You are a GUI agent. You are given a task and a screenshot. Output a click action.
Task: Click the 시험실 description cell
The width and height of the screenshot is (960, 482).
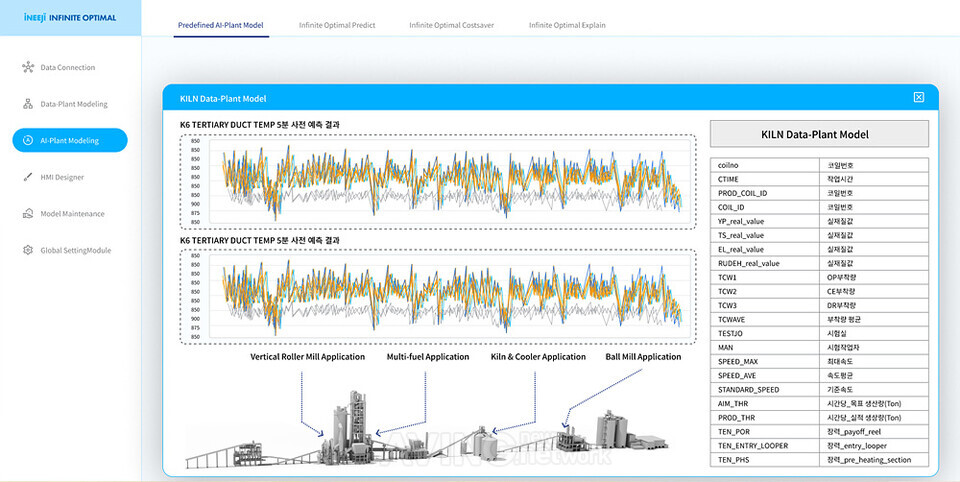tap(874, 334)
